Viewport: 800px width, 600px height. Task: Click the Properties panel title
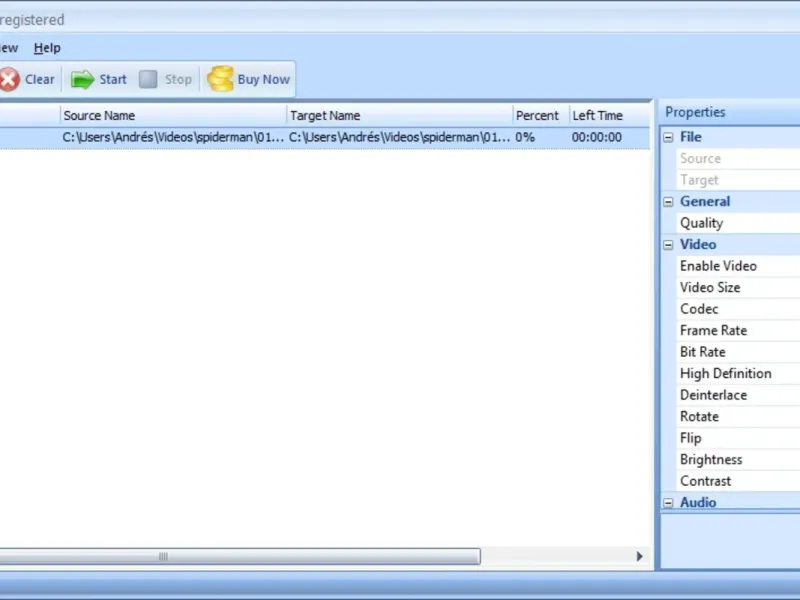pos(695,112)
